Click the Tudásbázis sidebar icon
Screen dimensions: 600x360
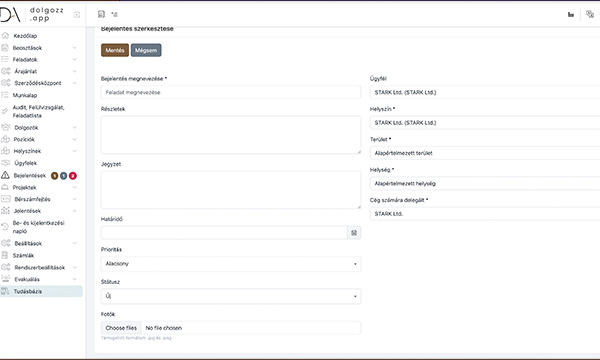point(5,291)
